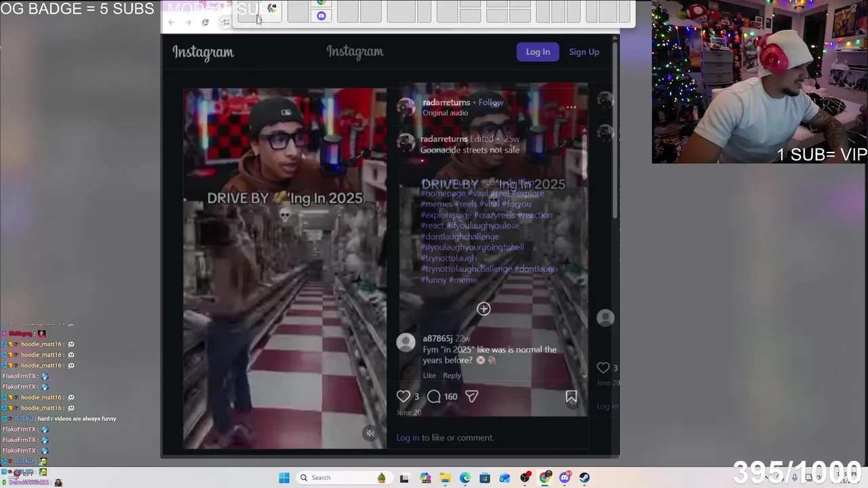The image size is (868, 488).
Task: Go forward with the browser forward arrow
Action: 188,22
